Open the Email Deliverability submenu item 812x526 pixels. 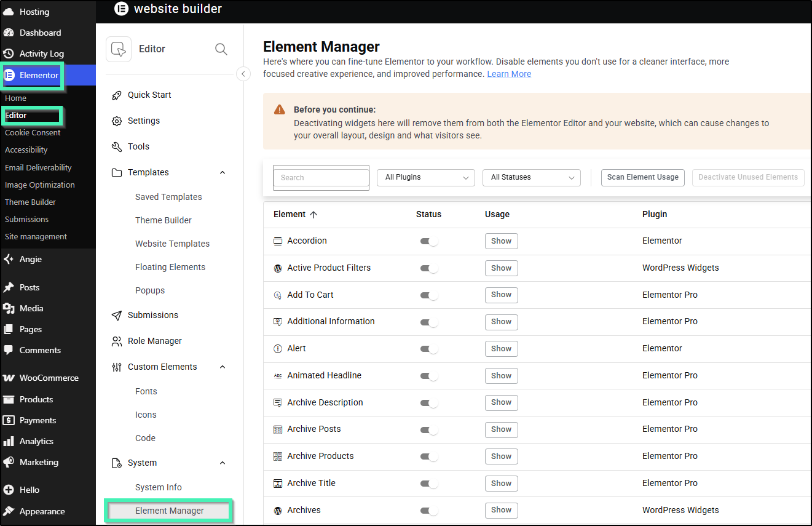[x=38, y=168]
